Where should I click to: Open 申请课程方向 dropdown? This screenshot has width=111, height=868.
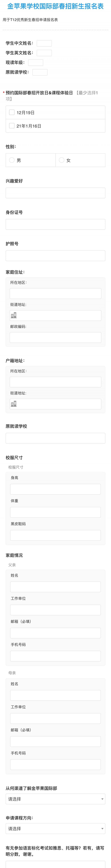[x=56, y=828]
